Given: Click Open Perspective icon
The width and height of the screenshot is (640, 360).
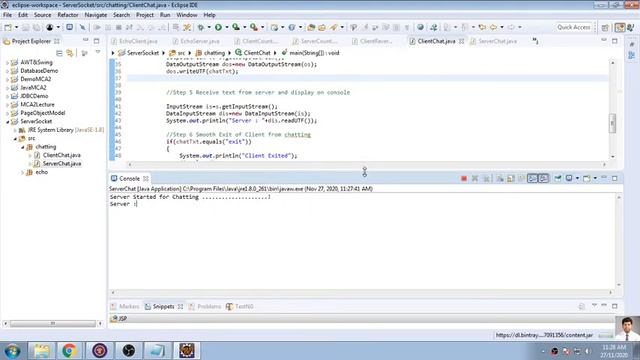Looking at the screenshot, I should [605, 27].
